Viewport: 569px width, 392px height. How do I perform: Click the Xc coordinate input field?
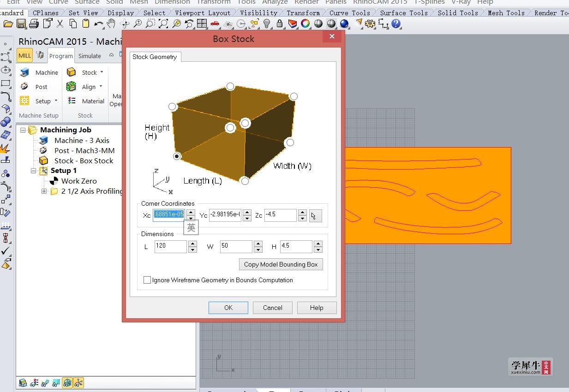coord(169,214)
